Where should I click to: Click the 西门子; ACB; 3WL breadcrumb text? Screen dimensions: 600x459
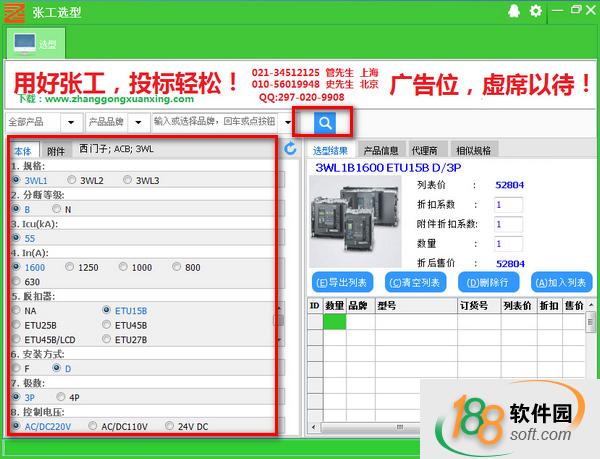[116, 149]
